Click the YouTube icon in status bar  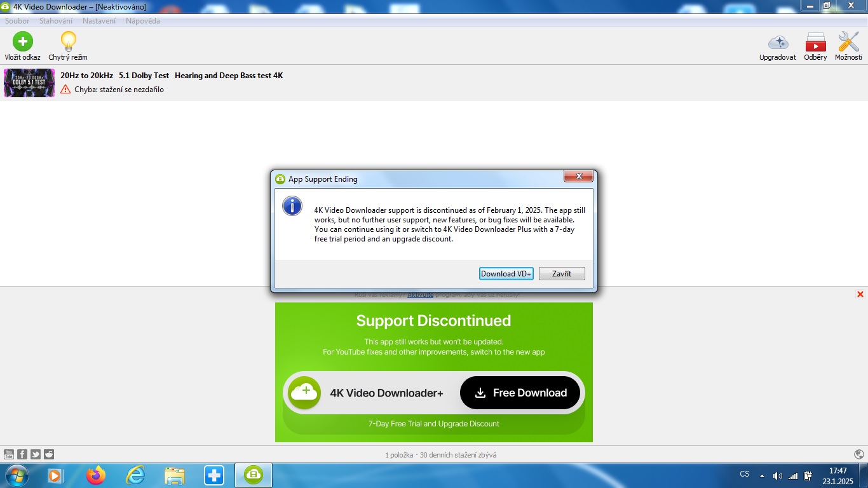pos(9,454)
